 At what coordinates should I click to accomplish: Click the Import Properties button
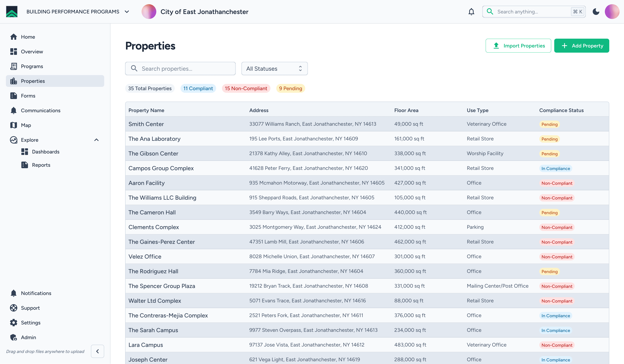(518, 46)
